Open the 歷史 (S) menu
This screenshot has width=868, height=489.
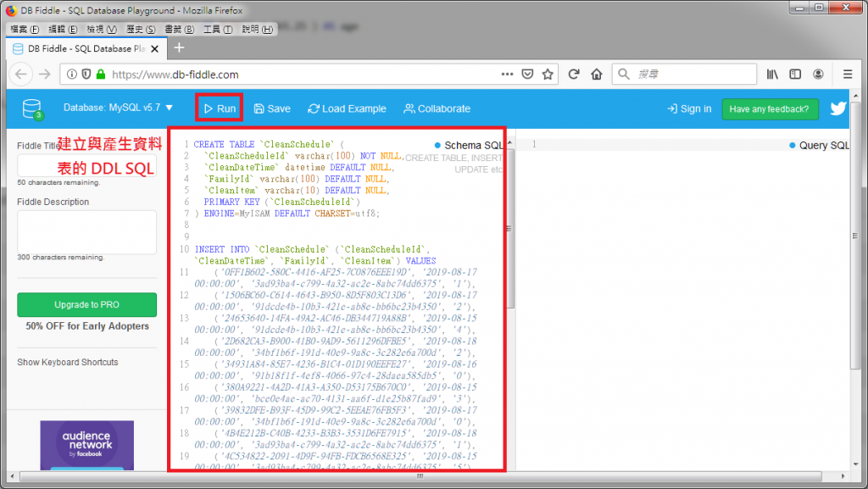click(x=141, y=29)
